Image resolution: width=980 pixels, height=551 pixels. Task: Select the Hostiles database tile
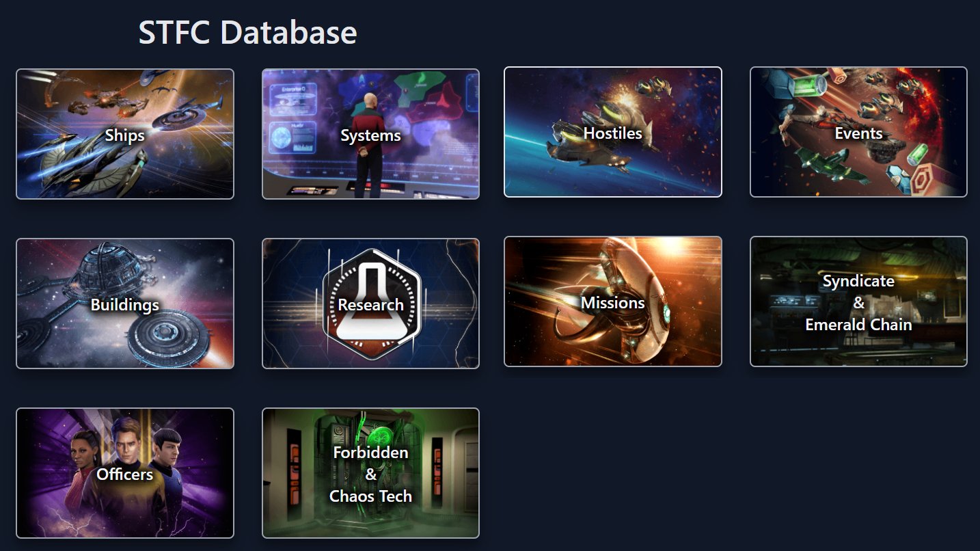pos(613,132)
